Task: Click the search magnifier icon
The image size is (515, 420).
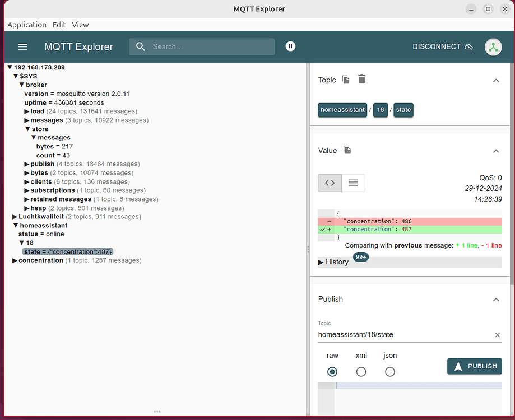Action: click(141, 46)
